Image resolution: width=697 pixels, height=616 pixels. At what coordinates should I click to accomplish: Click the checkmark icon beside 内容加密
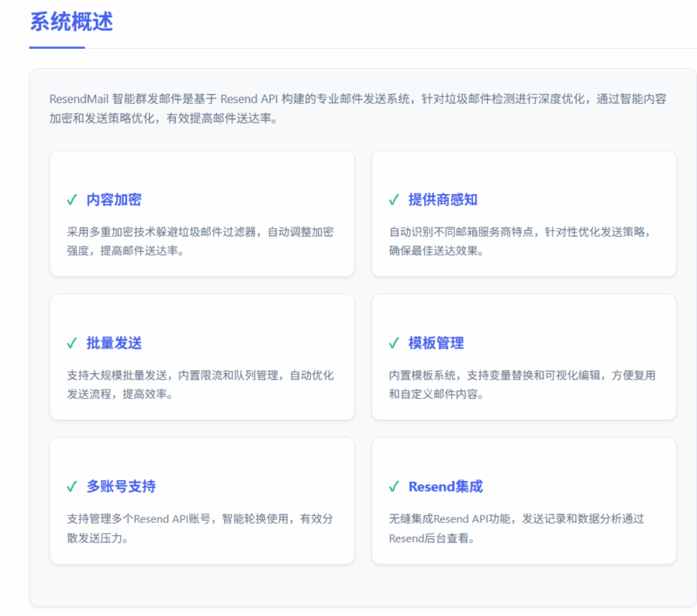click(72, 200)
